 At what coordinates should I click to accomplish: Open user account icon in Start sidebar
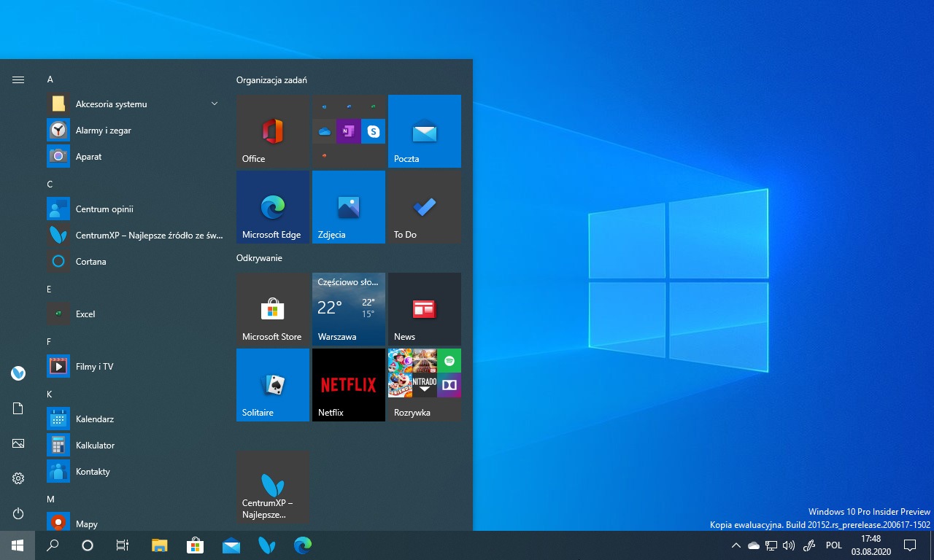click(x=18, y=373)
